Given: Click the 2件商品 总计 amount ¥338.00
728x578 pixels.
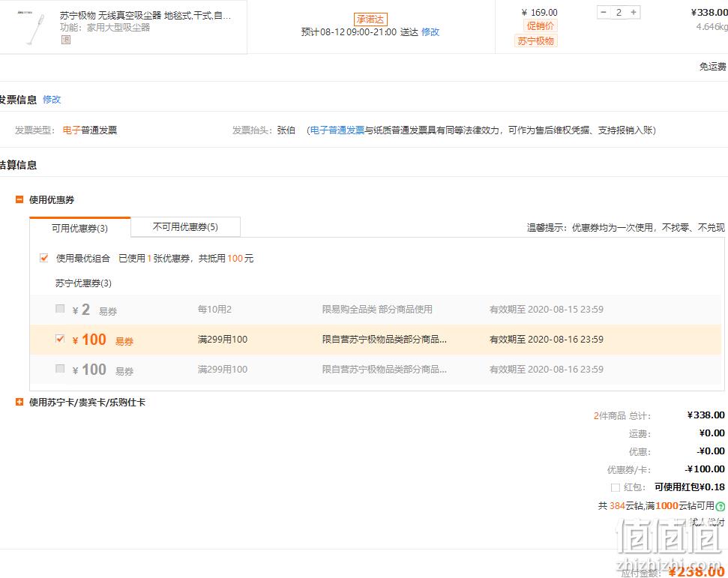Looking at the screenshot, I should tap(706, 415).
